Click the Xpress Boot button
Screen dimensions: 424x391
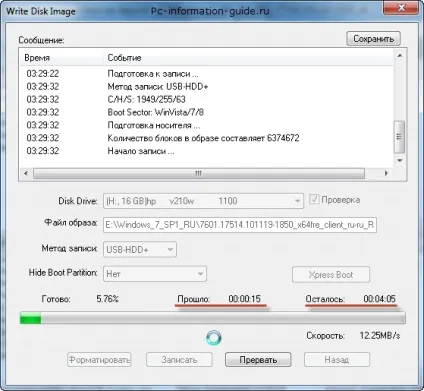331,275
